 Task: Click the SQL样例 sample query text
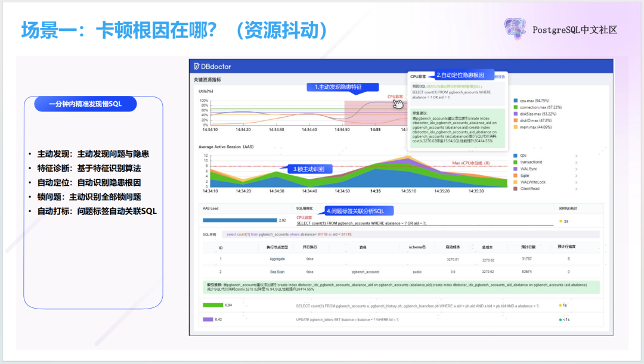[x=289, y=234]
